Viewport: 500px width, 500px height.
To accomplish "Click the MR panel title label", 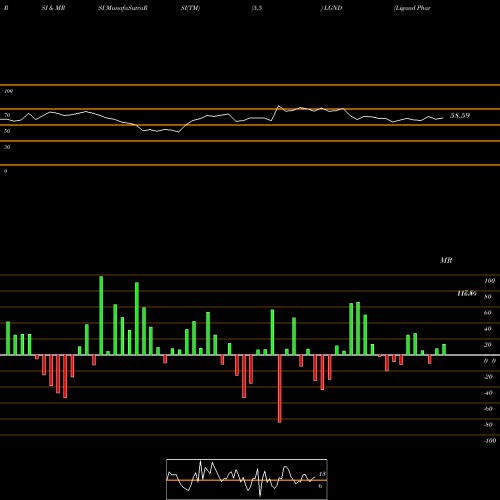I will pyautogui.click(x=446, y=260).
